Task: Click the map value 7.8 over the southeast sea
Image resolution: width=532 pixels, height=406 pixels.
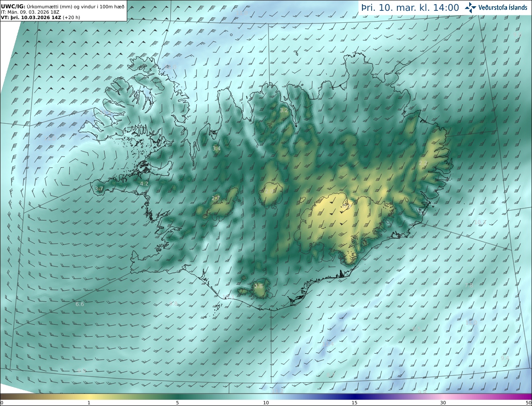Action: (x=469, y=285)
